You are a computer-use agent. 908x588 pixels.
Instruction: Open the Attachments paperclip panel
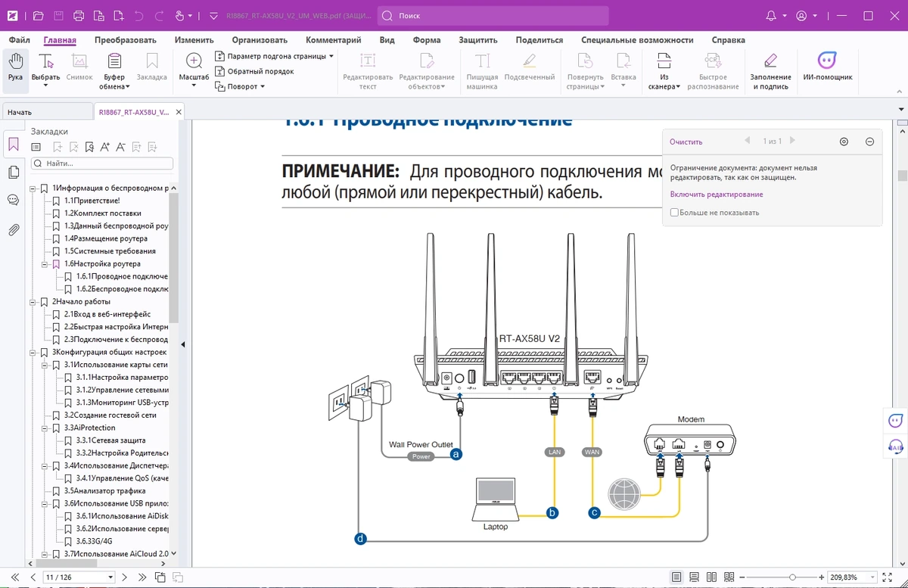[x=14, y=229]
